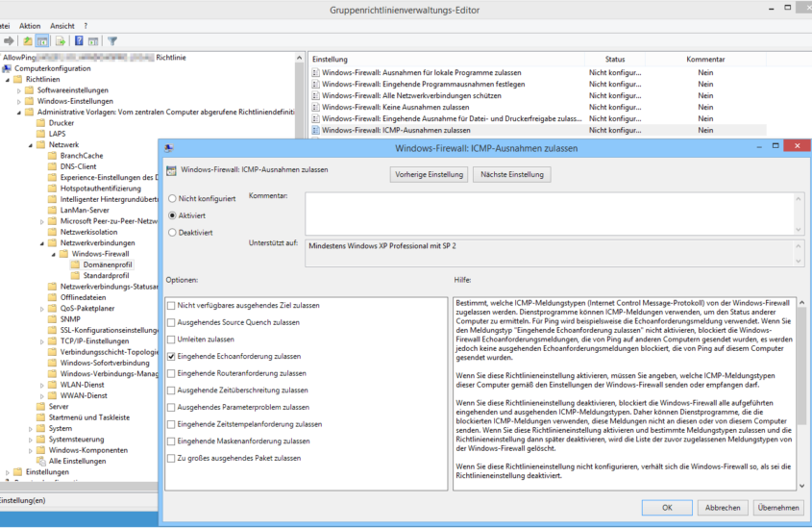Sort list by the Status column header
812x529 pixels.
(x=615, y=59)
